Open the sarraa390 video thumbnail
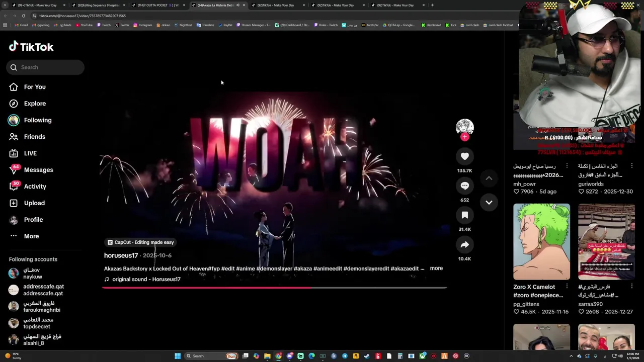Viewport: 644px width, 362px height. [606, 242]
